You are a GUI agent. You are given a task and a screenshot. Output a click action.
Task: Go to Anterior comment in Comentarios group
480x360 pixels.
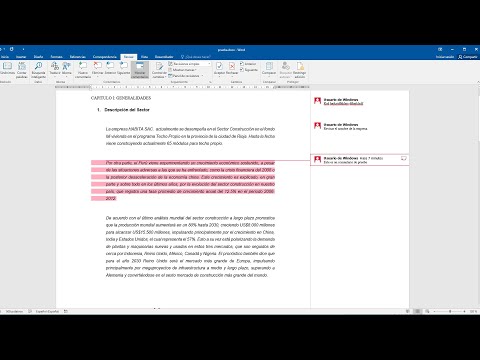(x=110, y=68)
